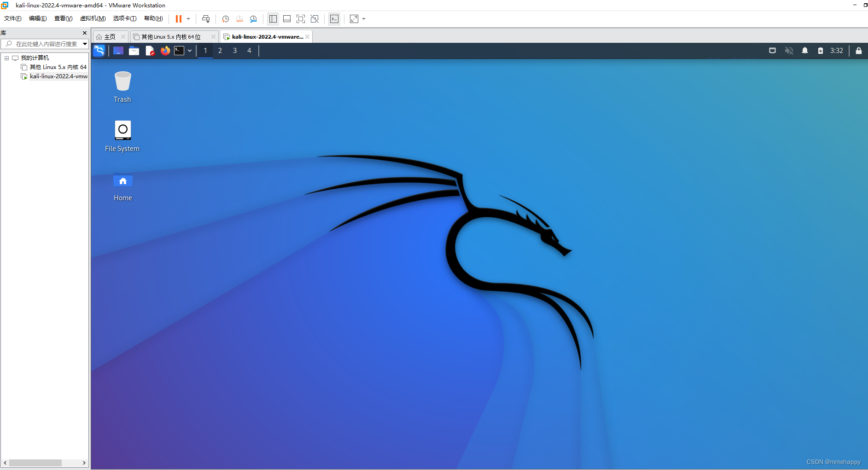Select 我的计算机 in the library
Screen dimensions: 868x470
[x=35, y=58]
